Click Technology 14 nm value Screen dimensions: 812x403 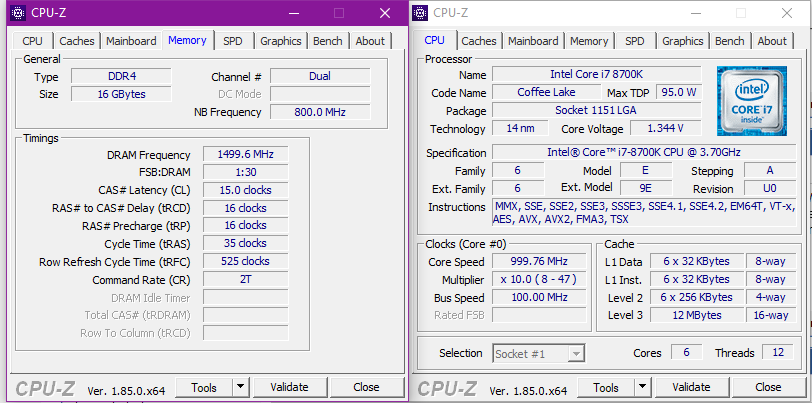[520, 128]
